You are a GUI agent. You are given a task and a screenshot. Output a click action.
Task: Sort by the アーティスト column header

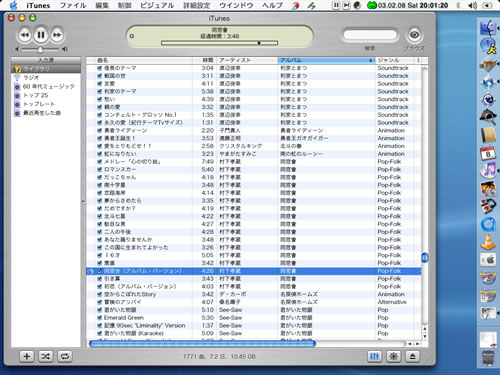(x=247, y=60)
